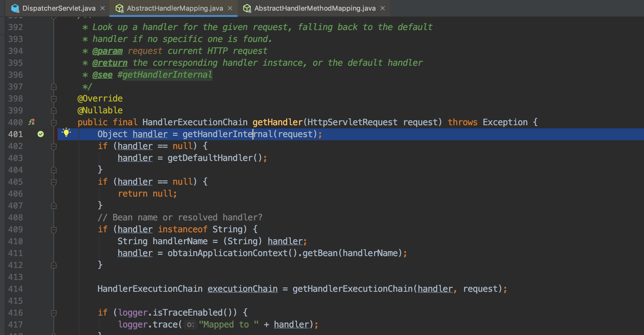The width and height of the screenshot is (644, 335).
Task: Click the #getHandlerInternal Javadoc link
Action: 165,75
